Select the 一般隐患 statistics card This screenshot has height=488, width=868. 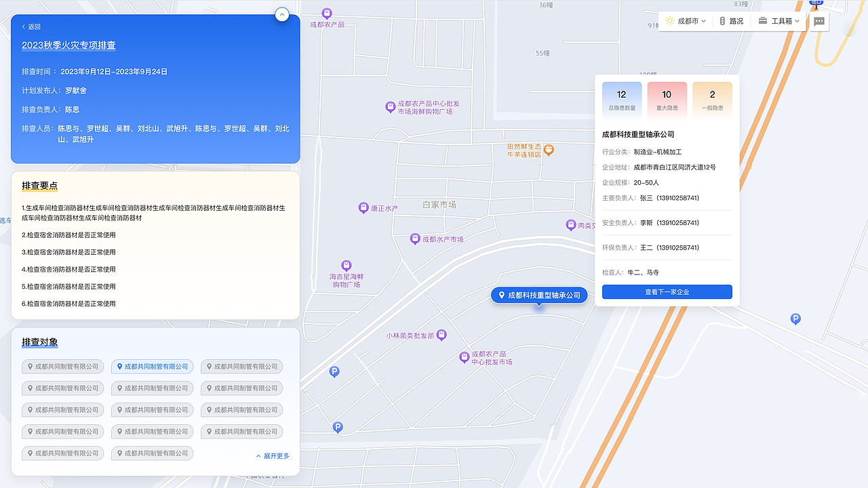pos(712,100)
